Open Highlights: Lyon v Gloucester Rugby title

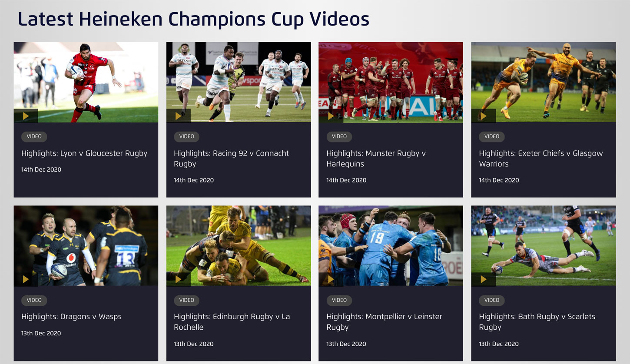click(x=84, y=153)
